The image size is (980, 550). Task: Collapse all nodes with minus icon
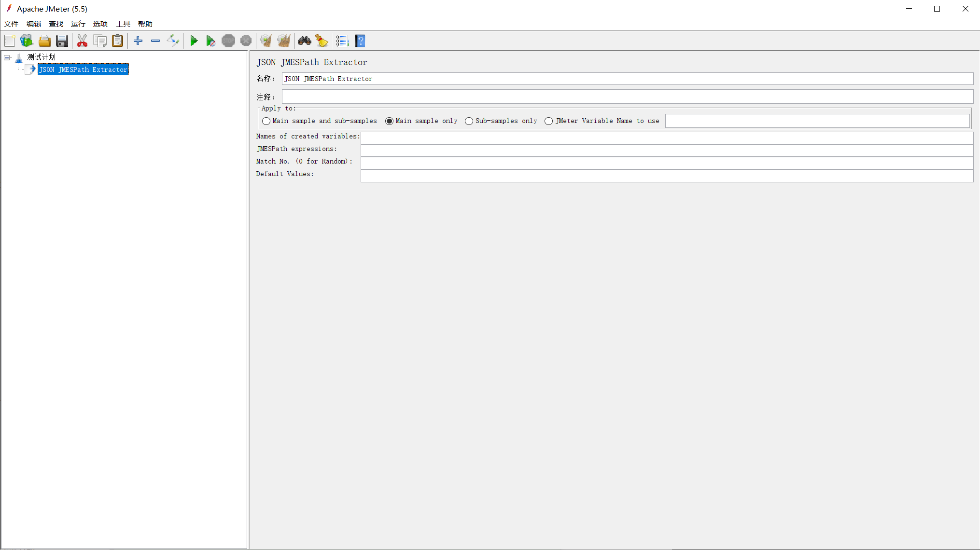click(x=155, y=41)
